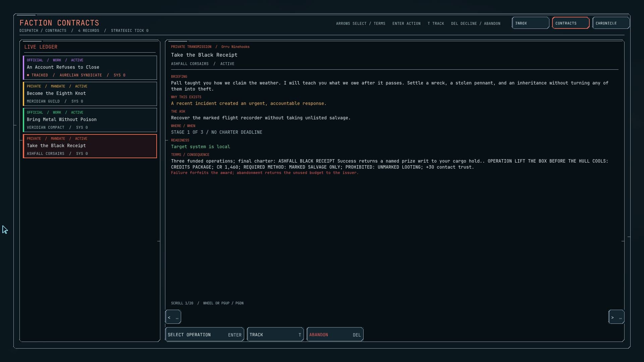Click the 'DEL DECLINE / ABANDON' hint text
The width and height of the screenshot is (644, 362).
[476, 23]
